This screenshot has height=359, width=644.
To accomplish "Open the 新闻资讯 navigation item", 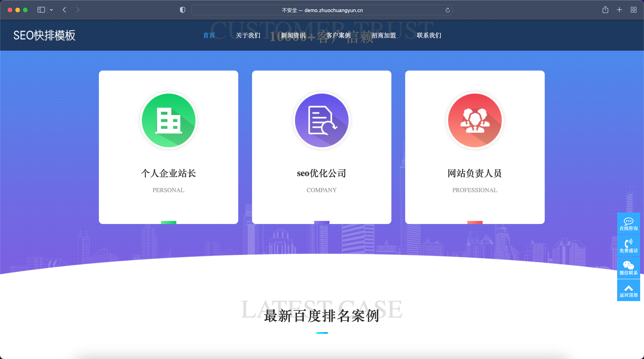I will 293,35.
